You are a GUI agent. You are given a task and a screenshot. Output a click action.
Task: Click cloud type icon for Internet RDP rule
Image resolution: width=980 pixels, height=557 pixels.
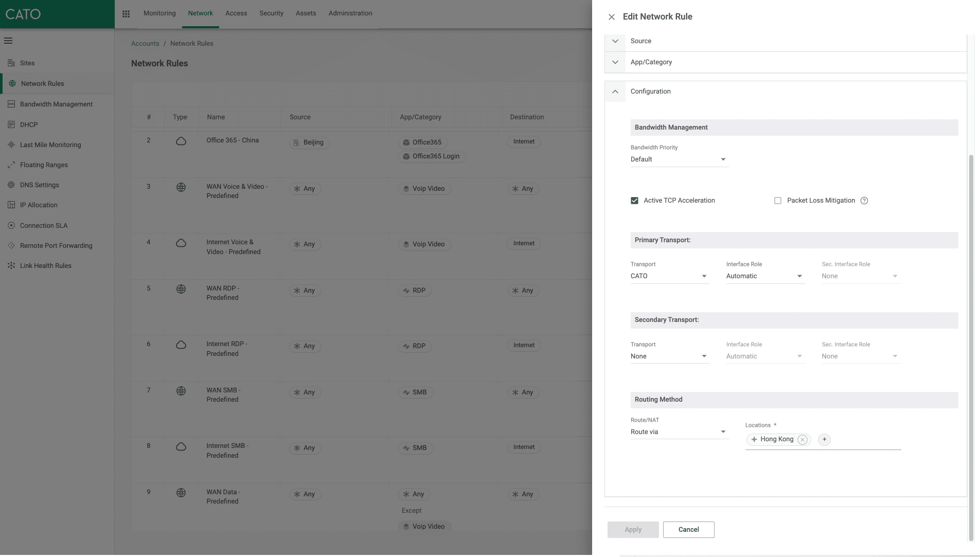pyautogui.click(x=181, y=345)
